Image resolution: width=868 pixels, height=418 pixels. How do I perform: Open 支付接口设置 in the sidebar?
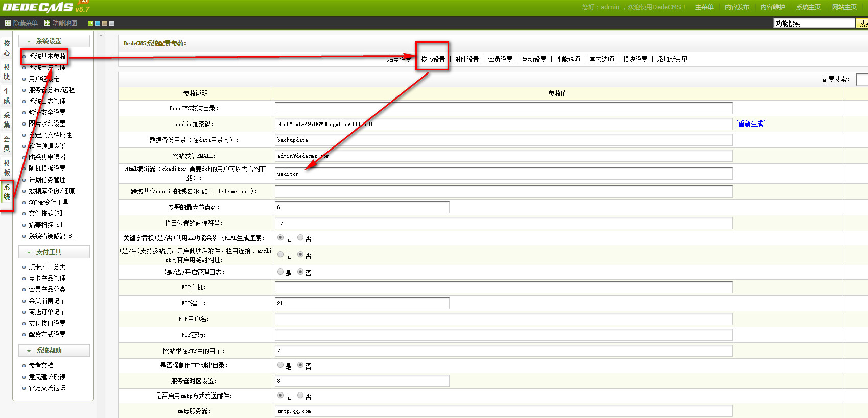pos(47,323)
